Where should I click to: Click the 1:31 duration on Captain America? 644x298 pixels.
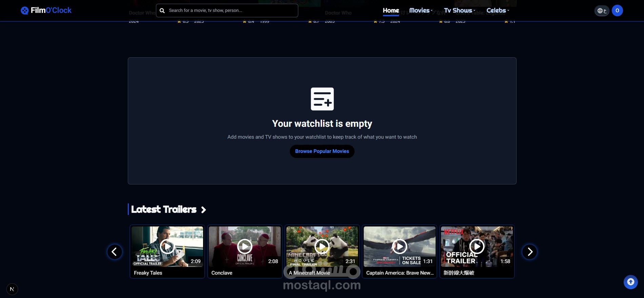click(428, 261)
